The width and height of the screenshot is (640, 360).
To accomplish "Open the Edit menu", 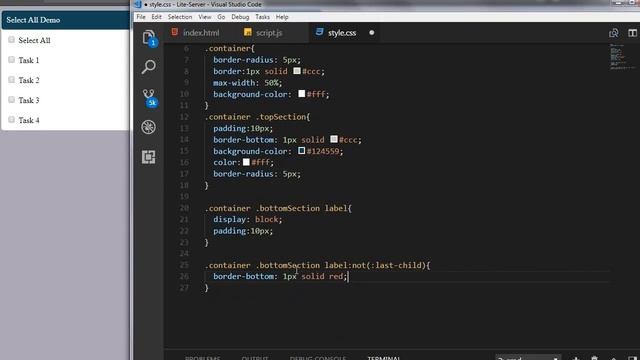I will 156,17.
